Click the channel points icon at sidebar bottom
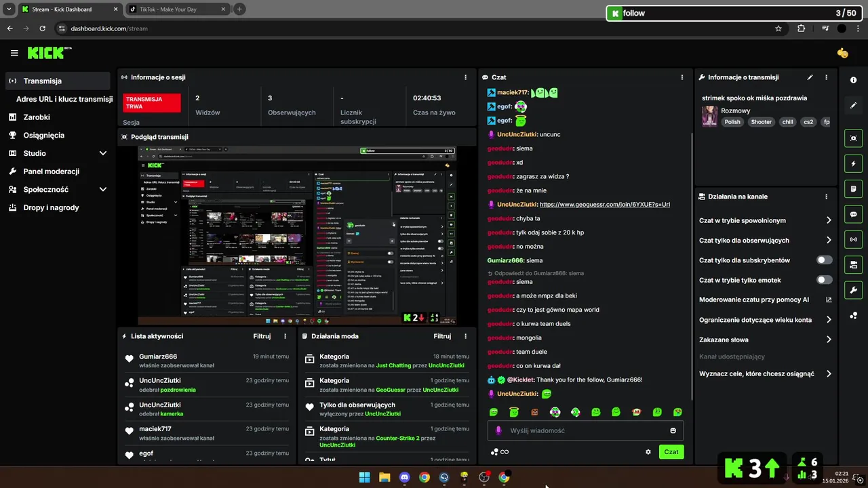Viewport: 868px width, 488px height. pos(853,315)
